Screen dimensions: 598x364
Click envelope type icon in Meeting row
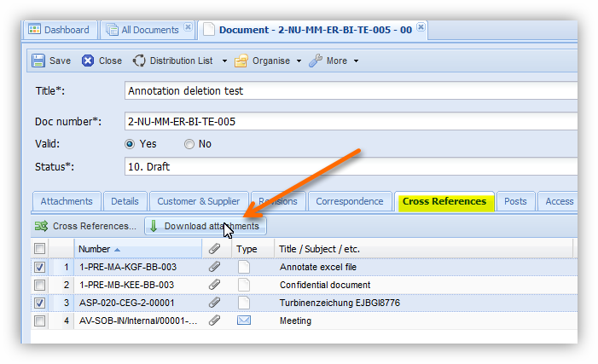(x=244, y=321)
